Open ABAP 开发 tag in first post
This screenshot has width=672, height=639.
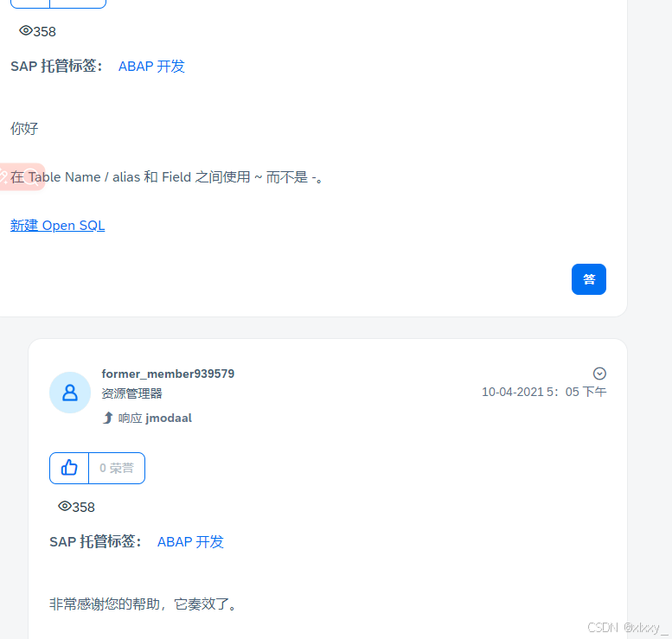(151, 67)
